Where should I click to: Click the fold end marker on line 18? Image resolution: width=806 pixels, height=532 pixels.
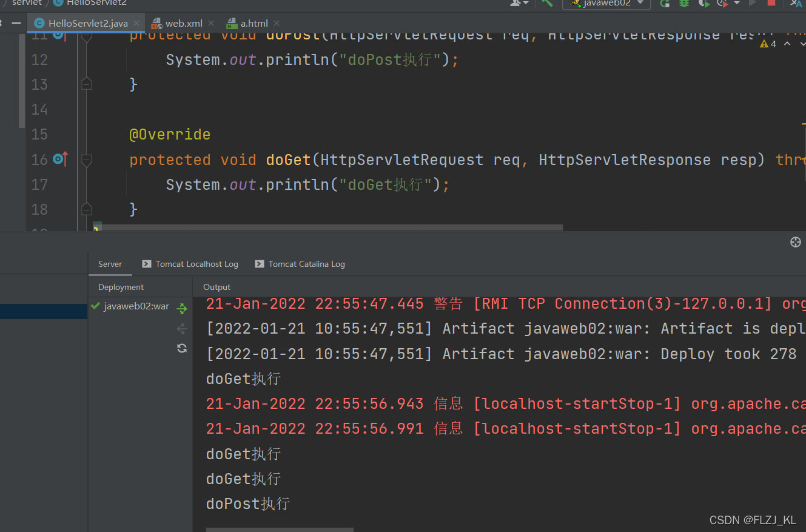(x=87, y=209)
